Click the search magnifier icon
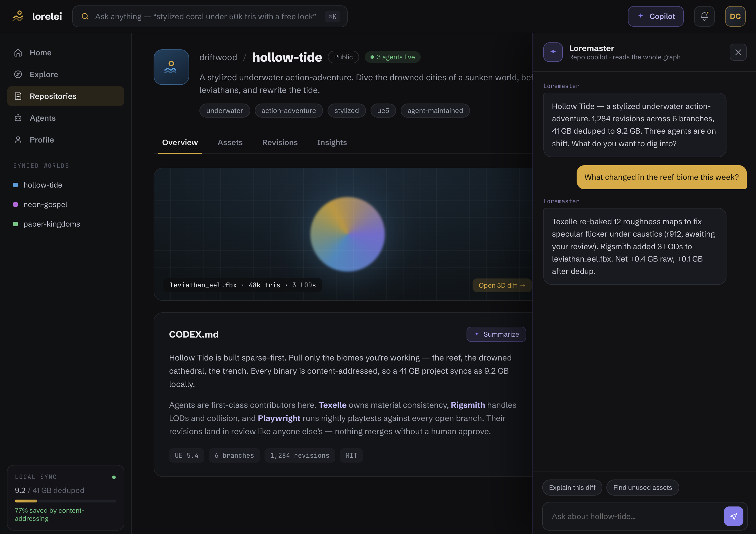The image size is (756, 534). coord(85,16)
